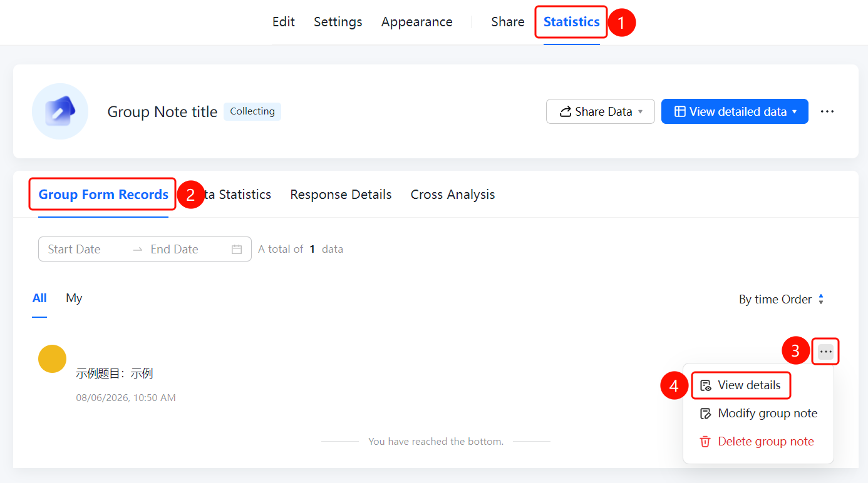Choose View details from the menu
The height and width of the screenshot is (483, 868).
pyautogui.click(x=741, y=385)
